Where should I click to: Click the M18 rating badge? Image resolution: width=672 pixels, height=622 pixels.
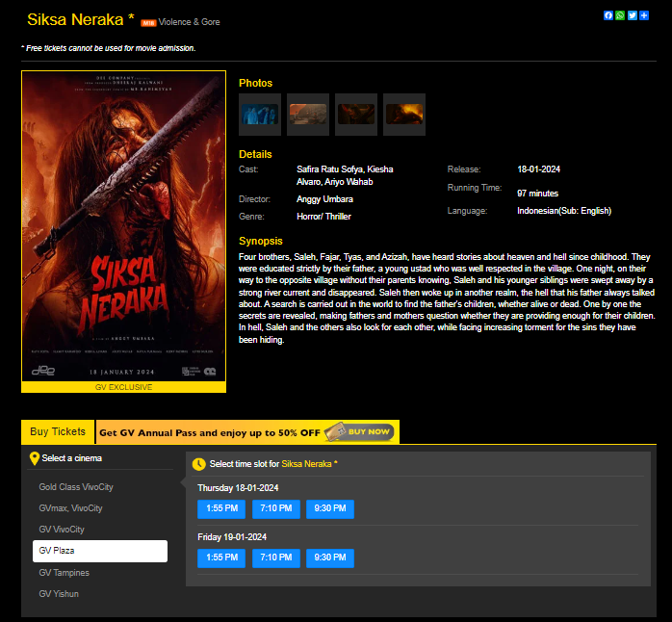tap(148, 22)
